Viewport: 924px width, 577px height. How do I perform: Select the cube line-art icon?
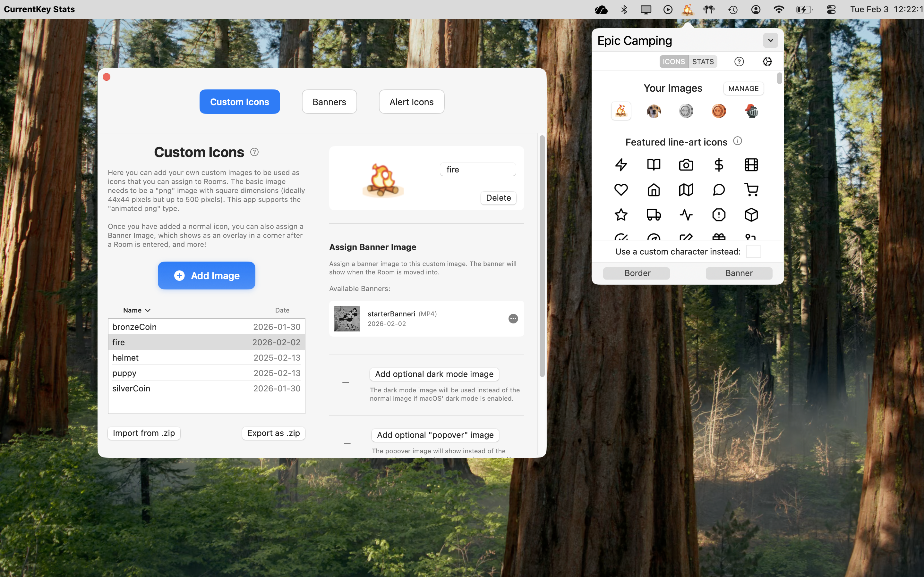point(751,214)
